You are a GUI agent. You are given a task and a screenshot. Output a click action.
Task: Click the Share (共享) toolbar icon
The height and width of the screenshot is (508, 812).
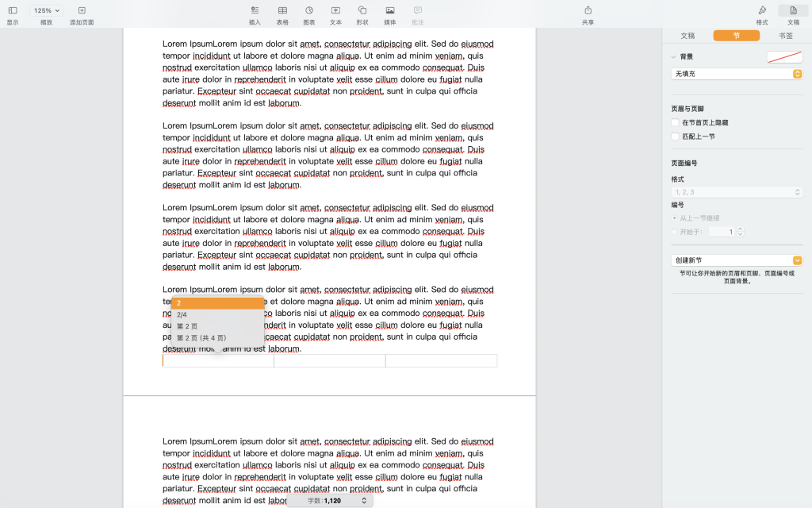588,10
